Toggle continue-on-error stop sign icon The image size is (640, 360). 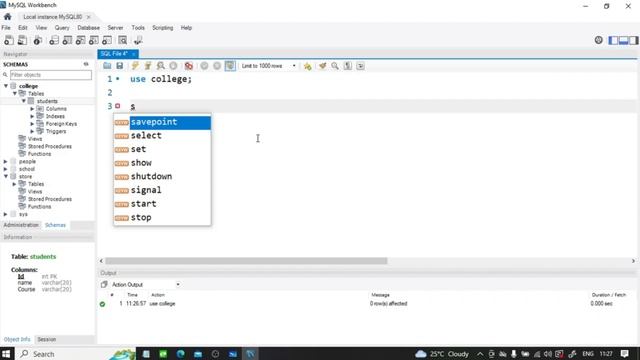(x=189, y=66)
